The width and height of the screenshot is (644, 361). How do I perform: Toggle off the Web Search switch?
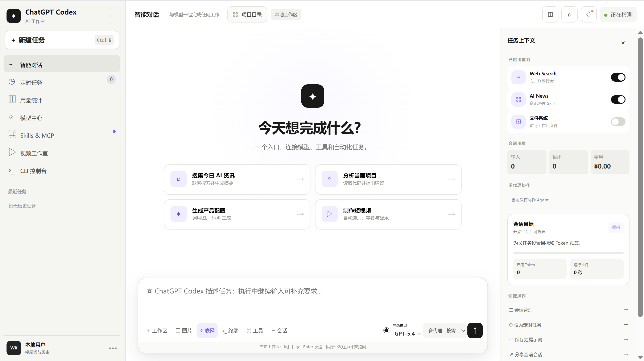point(618,77)
